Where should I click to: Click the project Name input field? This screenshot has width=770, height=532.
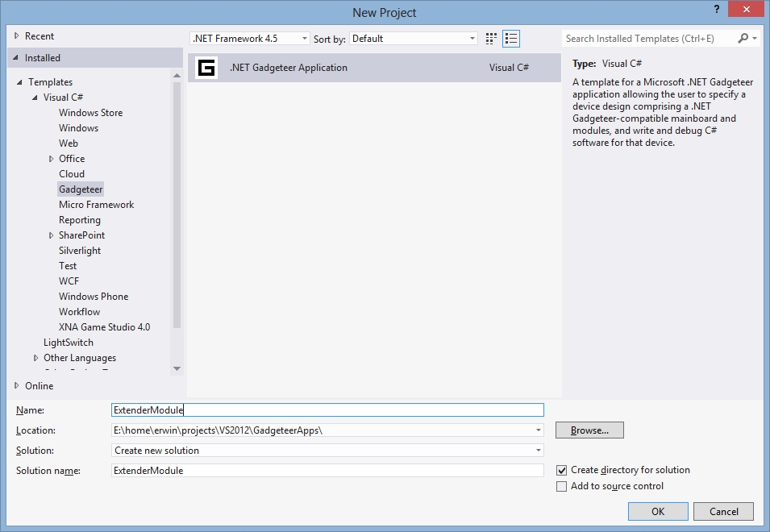[x=327, y=410]
